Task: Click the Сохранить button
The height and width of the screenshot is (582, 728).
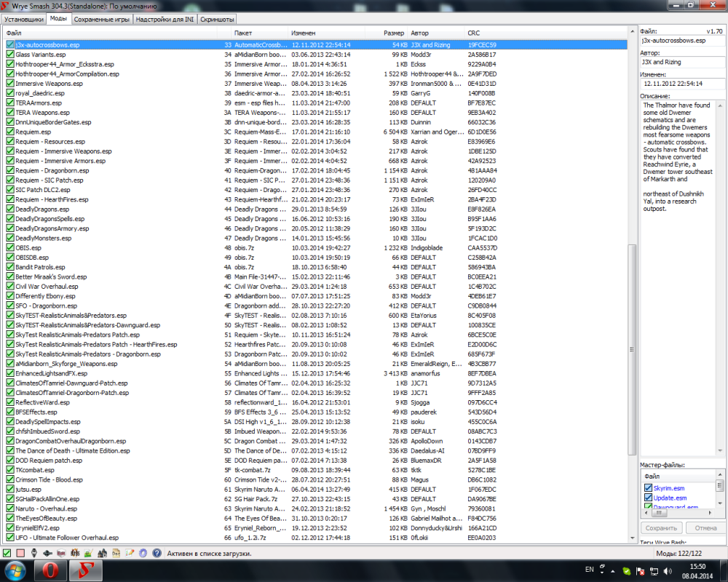Action: click(661, 528)
